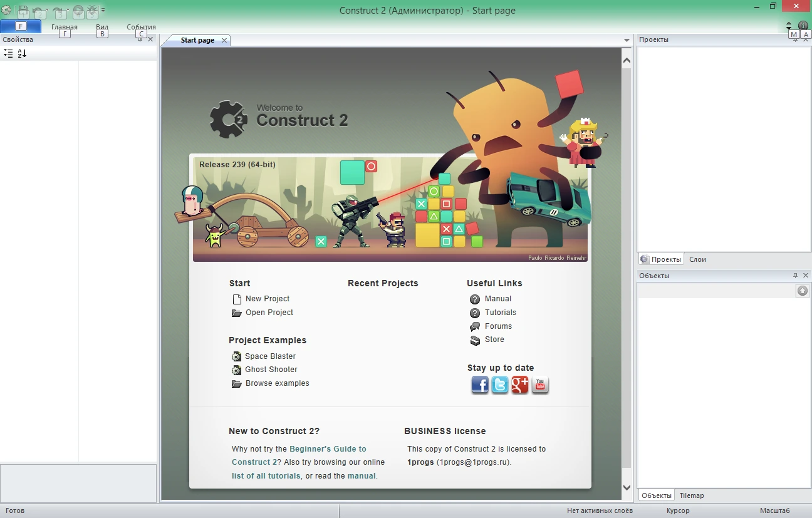This screenshot has height=518, width=812.
Task: Close the Объекты panel
Action: coord(806,276)
